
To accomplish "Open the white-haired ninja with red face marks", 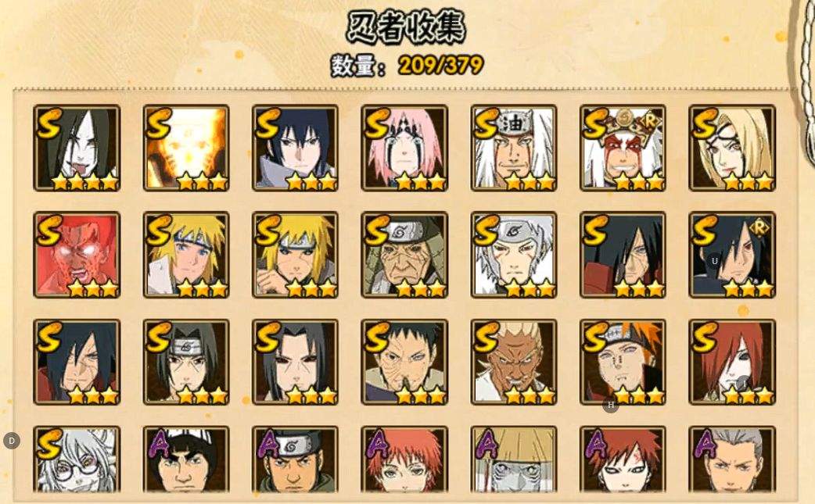I will [x=514, y=255].
